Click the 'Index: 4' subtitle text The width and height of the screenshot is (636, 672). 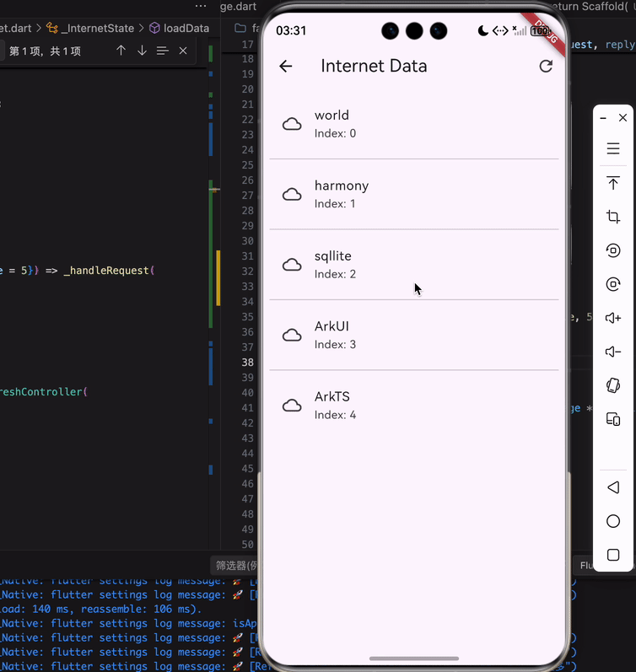pyautogui.click(x=335, y=415)
